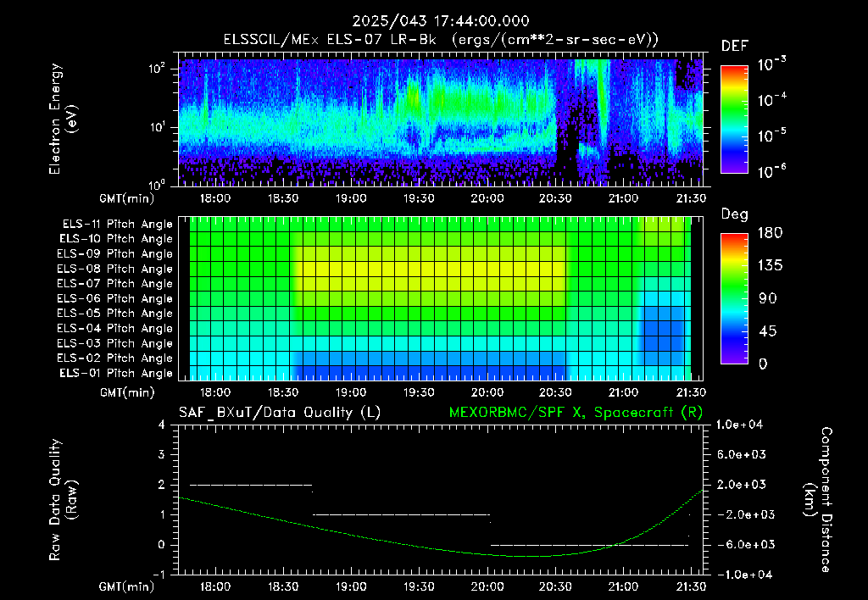Viewport: 868px width, 600px height.
Task: Select the ELS-06 Pitch Angle row label
Action: (x=114, y=298)
